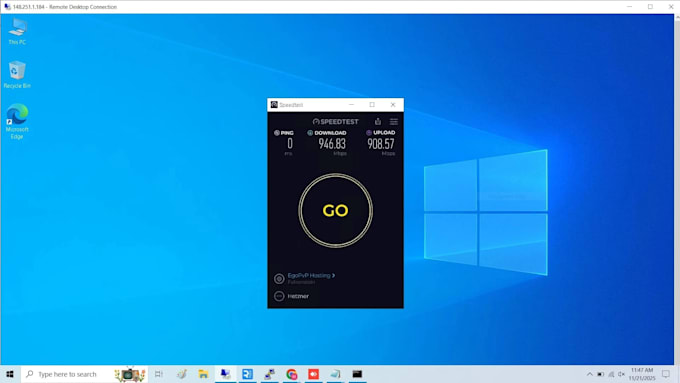This screenshot has height=383, width=680.
Task: Start the speed test with GO
Action: coord(335,211)
